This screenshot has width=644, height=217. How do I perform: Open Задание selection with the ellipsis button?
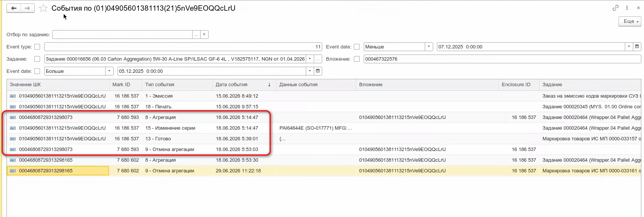tap(318, 59)
